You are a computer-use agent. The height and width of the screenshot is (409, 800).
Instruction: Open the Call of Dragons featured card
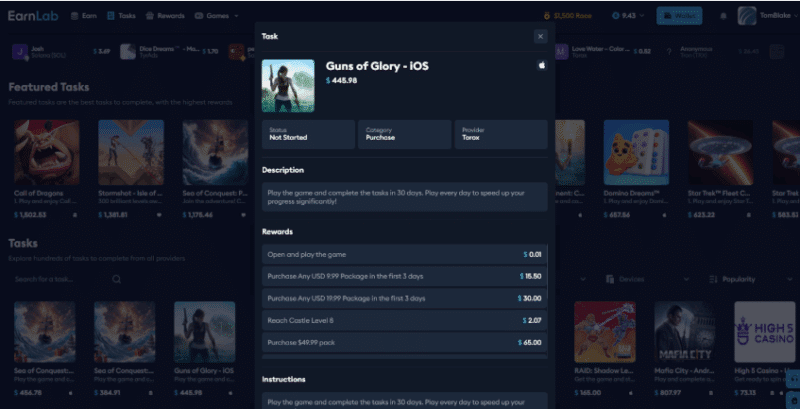pyautogui.click(x=47, y=169)
